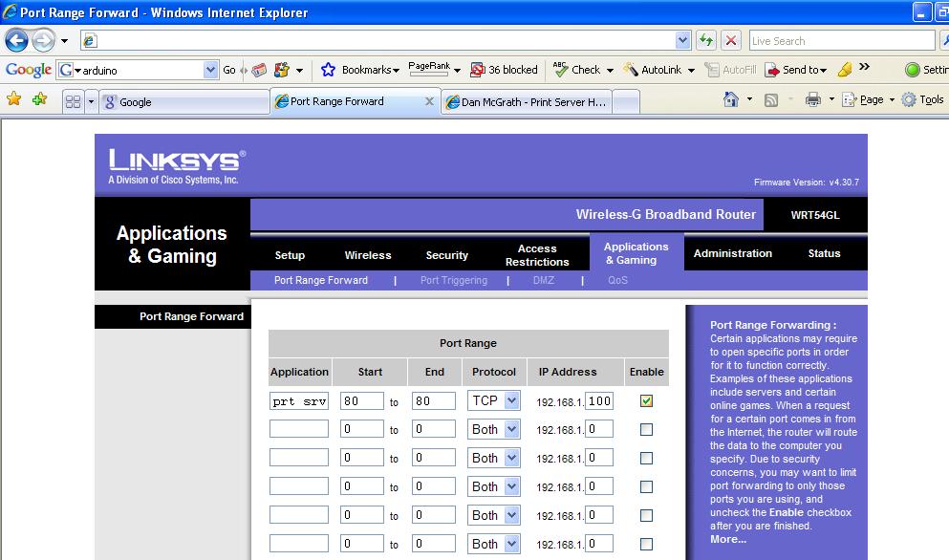
Task: Open the PageRank menu
Action: pos(434,69)
